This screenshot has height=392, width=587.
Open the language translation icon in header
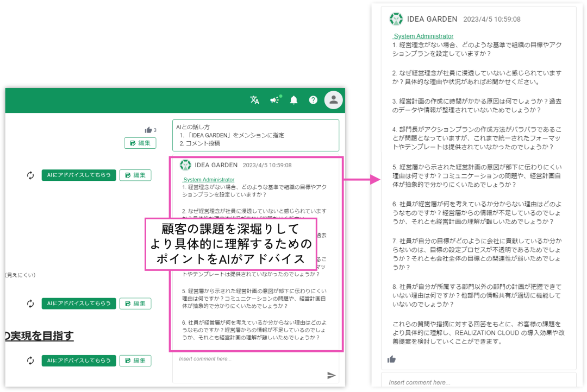click(254, 100)
